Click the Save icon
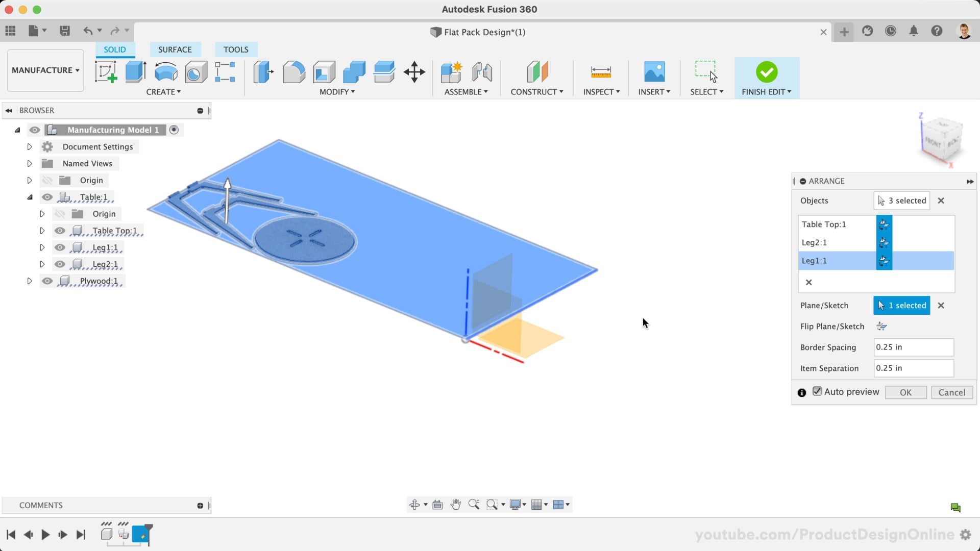 [x=65, y=31]
